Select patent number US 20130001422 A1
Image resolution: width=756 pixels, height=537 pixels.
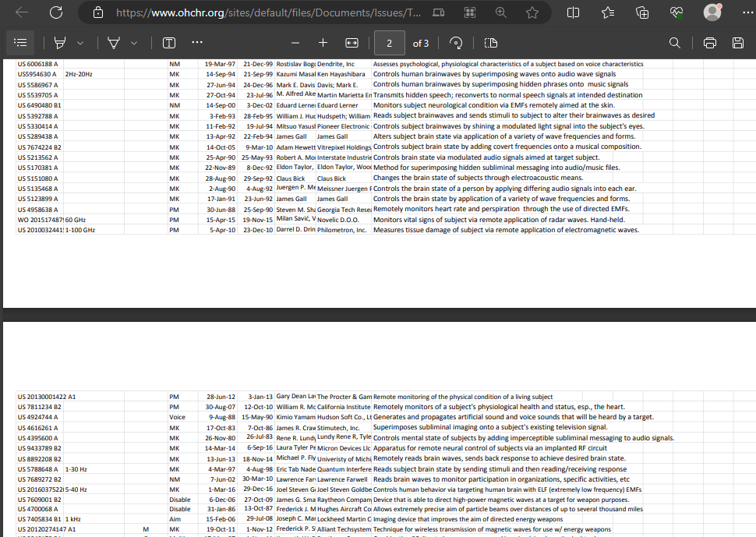coord(47,397)
